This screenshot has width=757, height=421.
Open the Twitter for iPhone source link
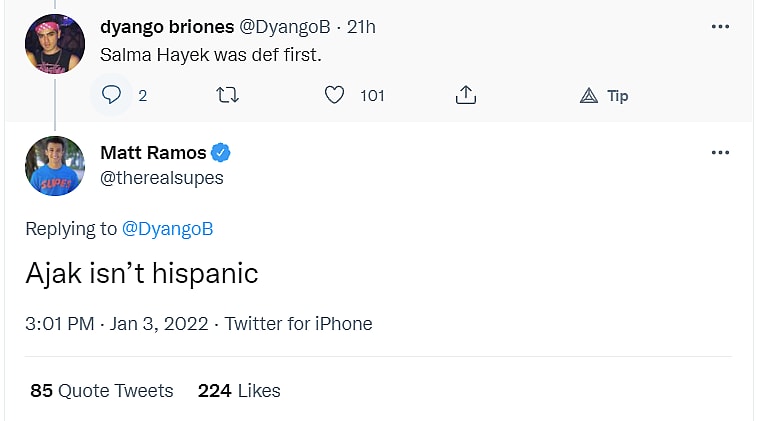298,324
